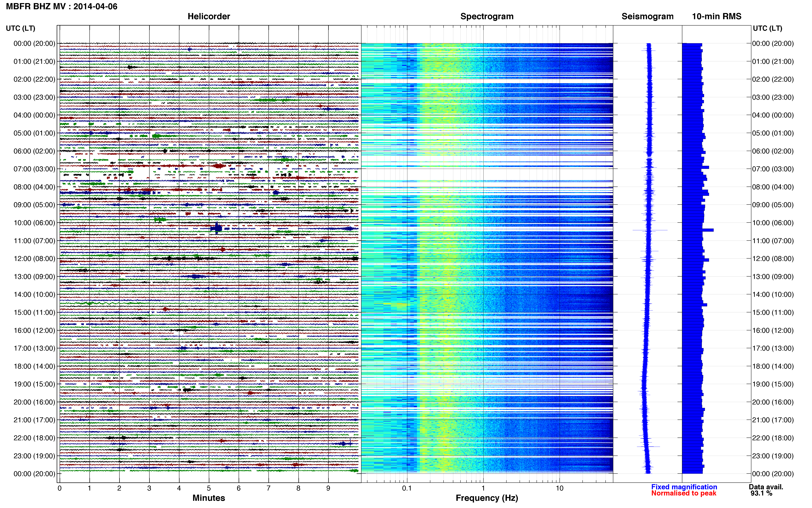Screen dimensions: 812x508
Task: Click the 'Seismogram' panel heading
Action: point(648,16)
